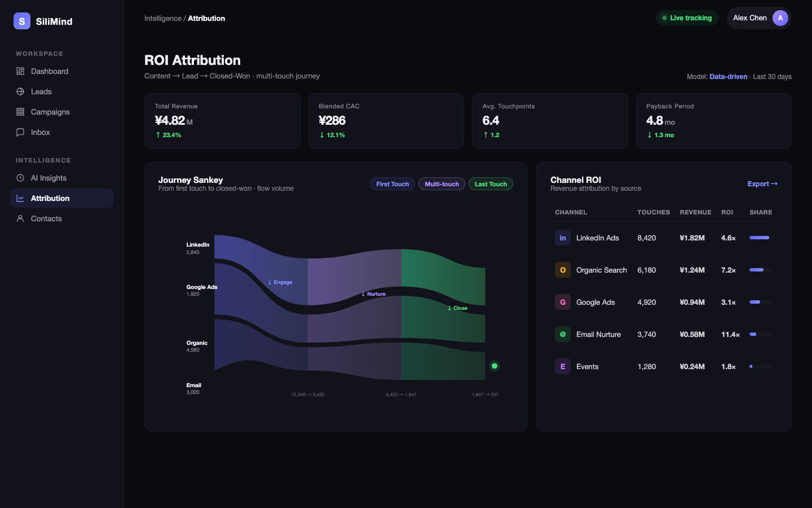Click the SHARE column header

(x=761, y=212)
